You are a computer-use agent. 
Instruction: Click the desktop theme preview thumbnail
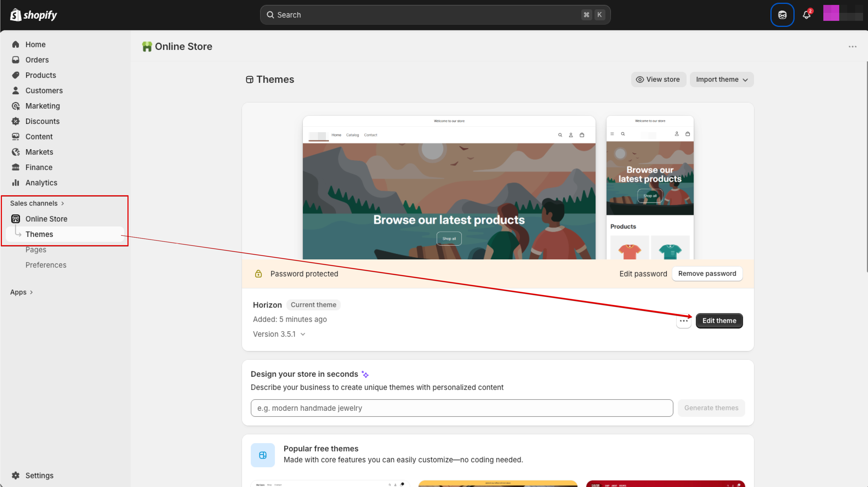pyautogui.click(x=449, y=188)
